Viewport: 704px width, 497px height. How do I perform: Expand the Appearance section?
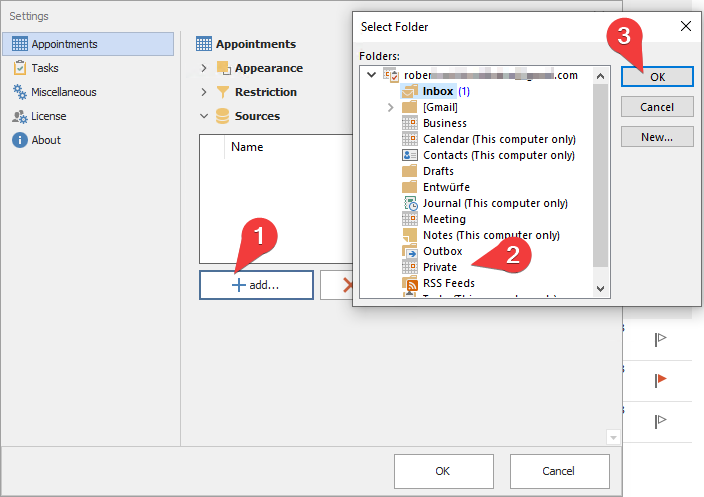pos(204,68)
